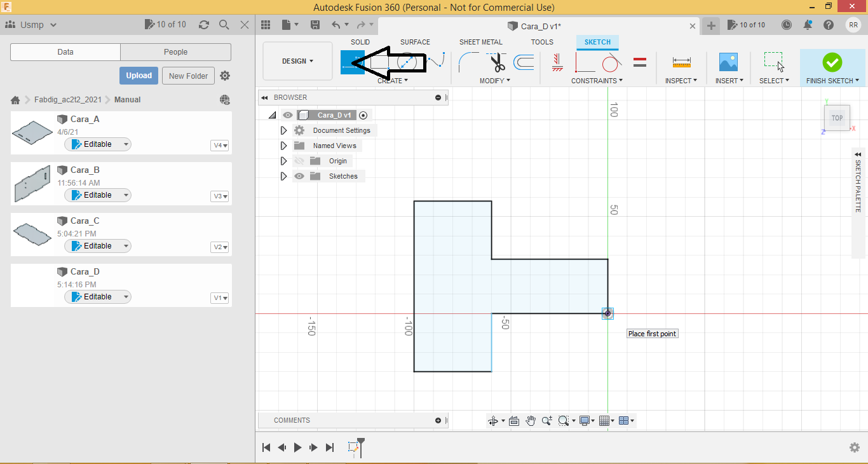Open data panel settings gear
The width and height of the screenshot is (868, 464).
click(x=225, y=76)
